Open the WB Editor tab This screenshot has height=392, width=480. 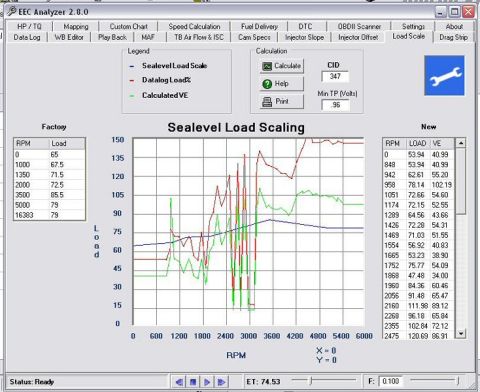(69, 37)
